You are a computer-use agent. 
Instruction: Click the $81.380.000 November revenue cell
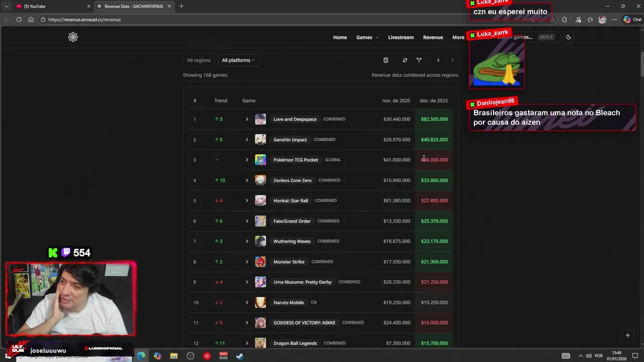[397, 201]
